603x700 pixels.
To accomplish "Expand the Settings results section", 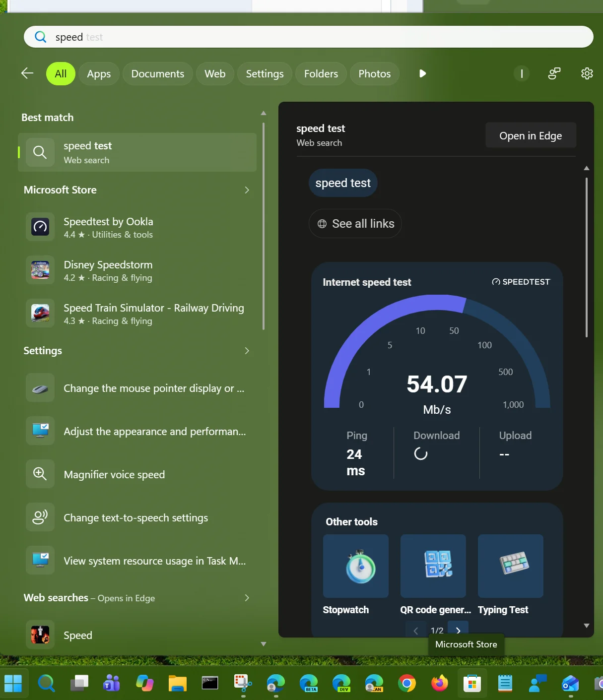I will pyautogui.click(x=247, y=351).
